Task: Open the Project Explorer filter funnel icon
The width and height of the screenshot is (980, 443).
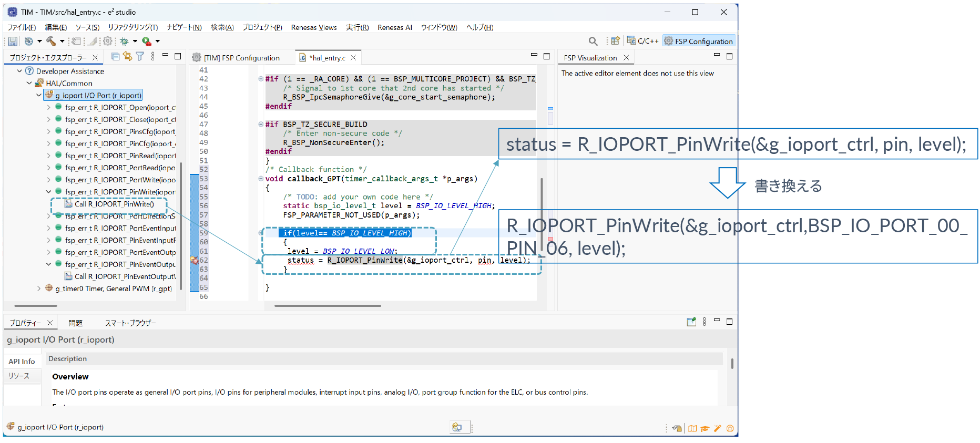Action: click(140, 56)
